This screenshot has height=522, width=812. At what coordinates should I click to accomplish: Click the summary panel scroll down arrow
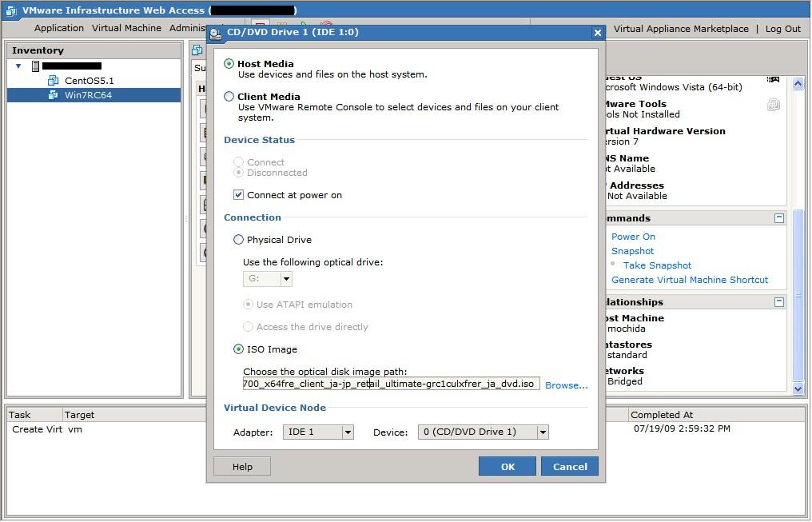coord(798,389)
